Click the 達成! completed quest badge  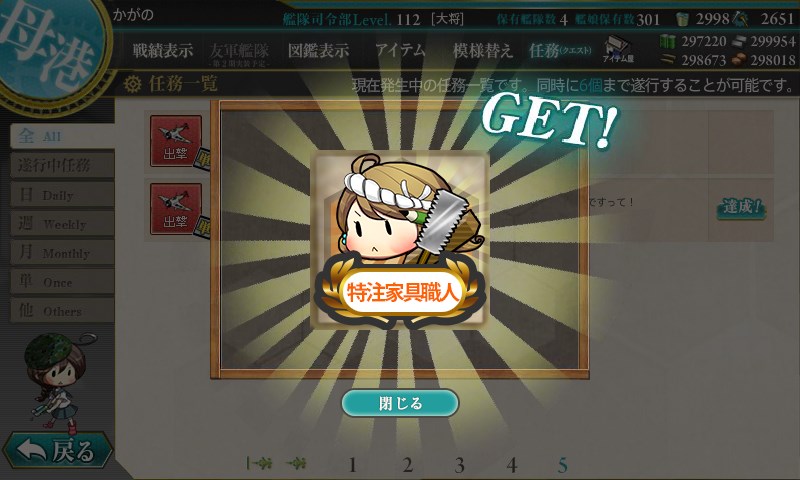741,208
